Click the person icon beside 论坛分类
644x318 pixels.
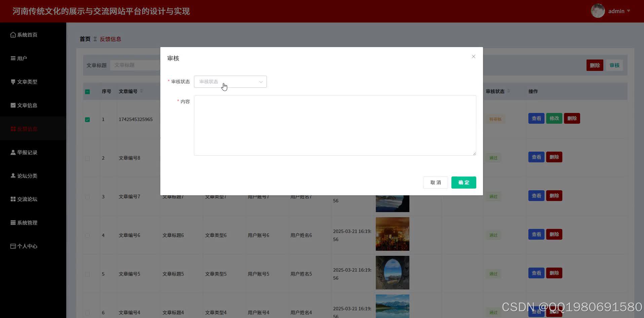13,175
